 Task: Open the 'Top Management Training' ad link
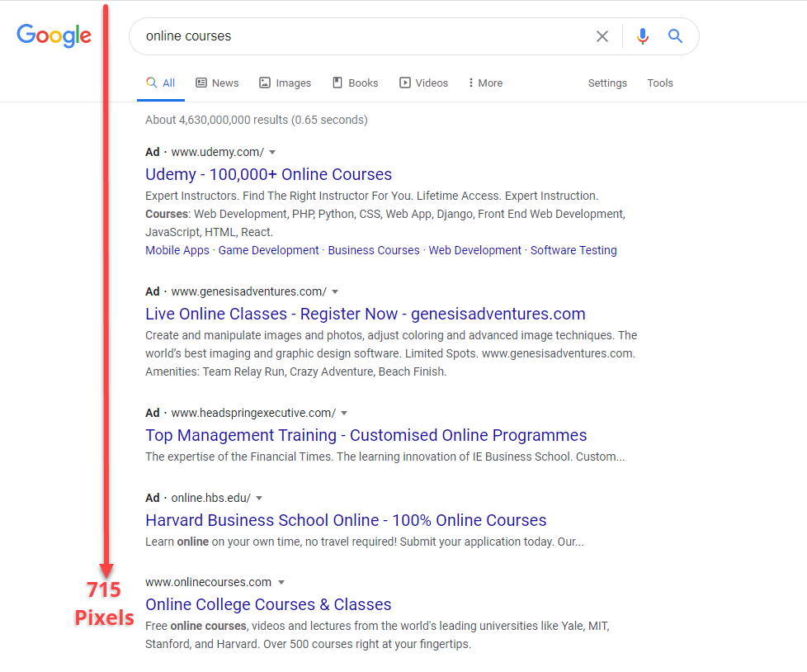click(x=366, y=436)
